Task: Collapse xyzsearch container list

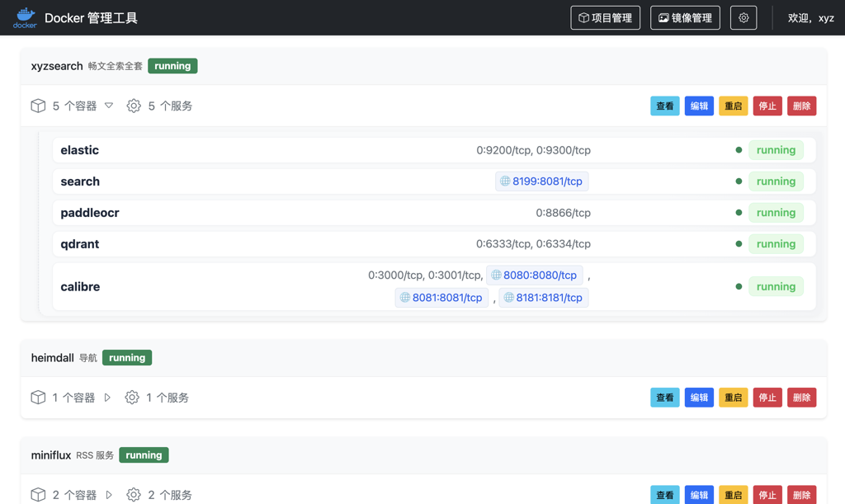Action: coord(109,106)
